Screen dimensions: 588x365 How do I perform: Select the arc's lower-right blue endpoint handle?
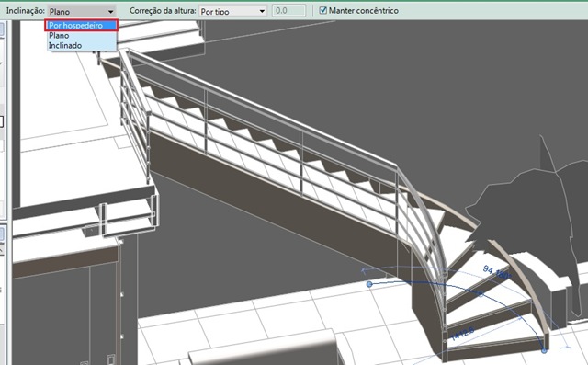pyautogui.click(x=544, y=350)
